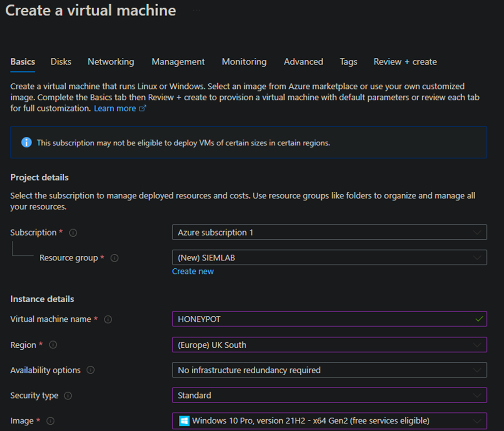
Task: Click the Learn more link
Action: 115,109
